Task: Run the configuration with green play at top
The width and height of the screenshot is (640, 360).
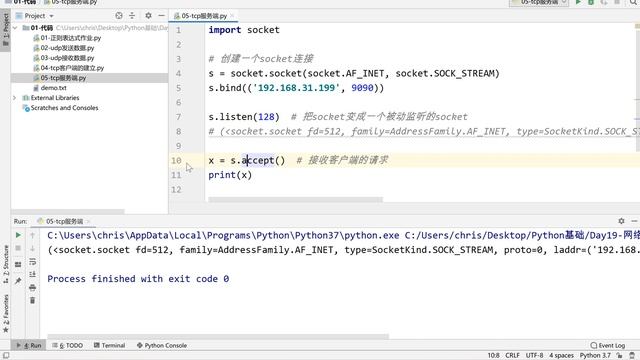Action: [x=578, y=2]
